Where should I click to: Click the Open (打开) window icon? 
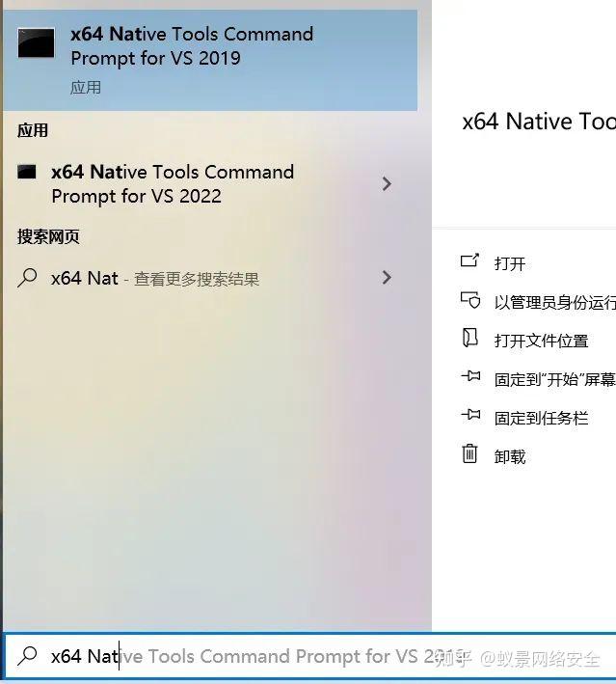pyautogui.click(x=470, y=260)
